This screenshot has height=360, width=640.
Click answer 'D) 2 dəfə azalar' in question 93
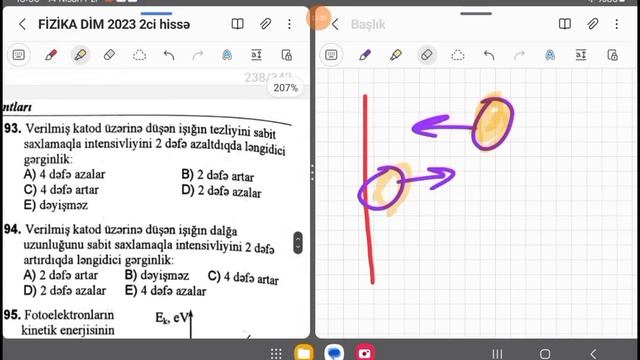coord(221,191)
